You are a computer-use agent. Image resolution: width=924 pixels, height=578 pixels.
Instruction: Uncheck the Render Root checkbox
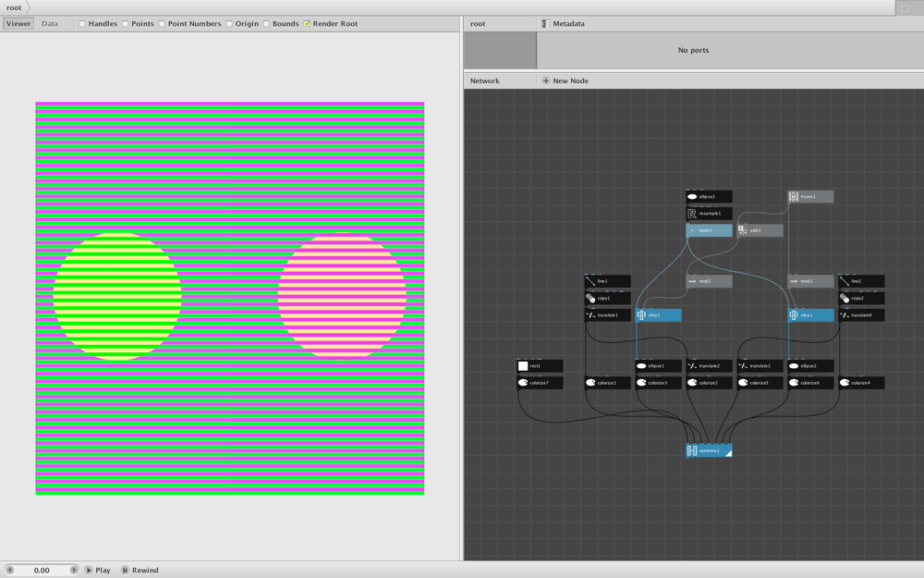307,24
